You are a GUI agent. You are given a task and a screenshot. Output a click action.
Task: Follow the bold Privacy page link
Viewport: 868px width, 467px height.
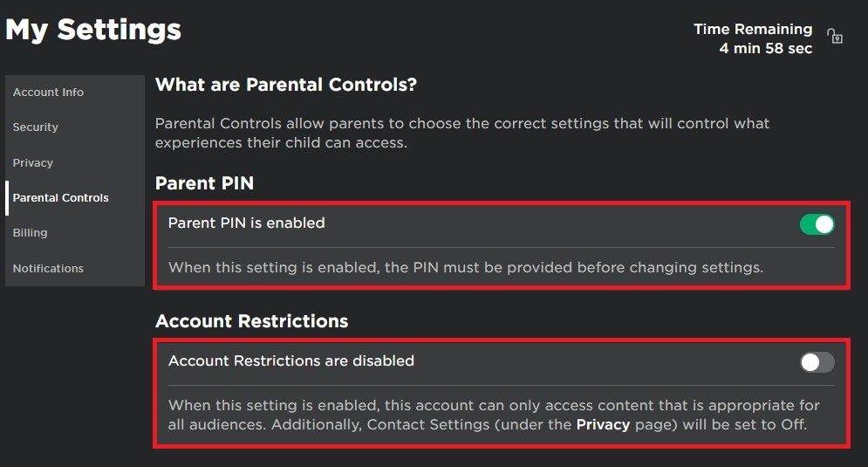click(x=603, y=425)
